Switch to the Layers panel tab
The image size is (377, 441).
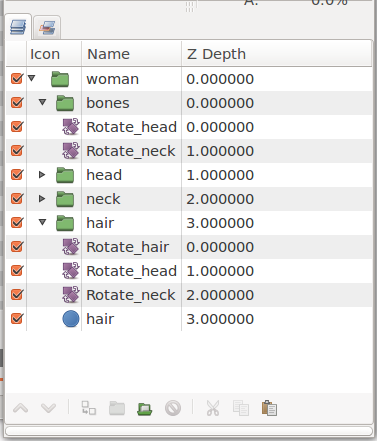pyautogui.click(x=18, y=27)
